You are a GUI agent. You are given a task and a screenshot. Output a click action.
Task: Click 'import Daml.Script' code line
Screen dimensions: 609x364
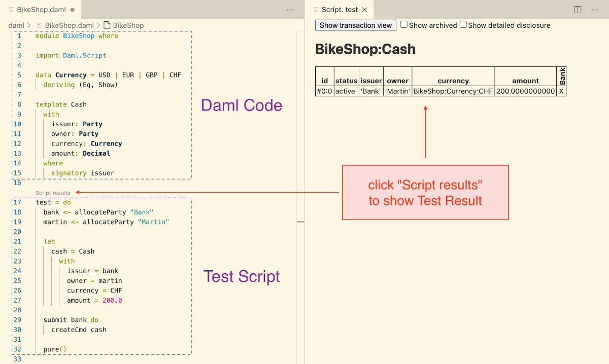71,55
